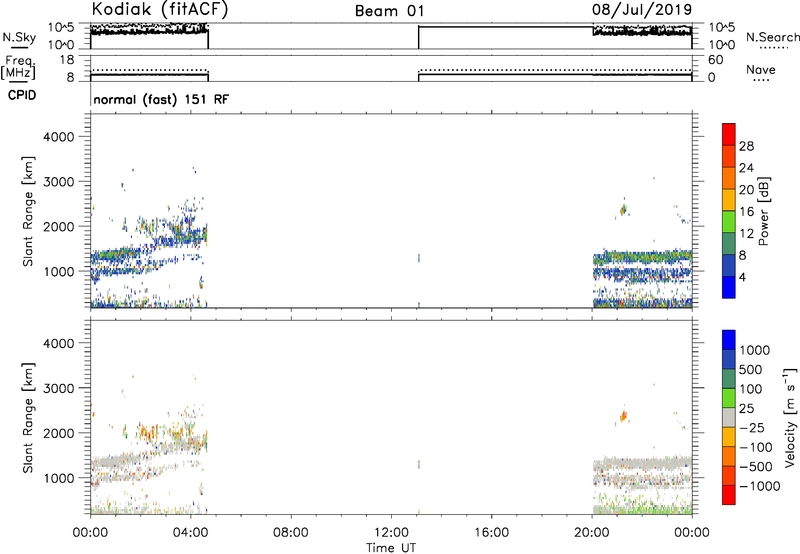
Task: Select the "Beam 01" header text
Action: 389,11
